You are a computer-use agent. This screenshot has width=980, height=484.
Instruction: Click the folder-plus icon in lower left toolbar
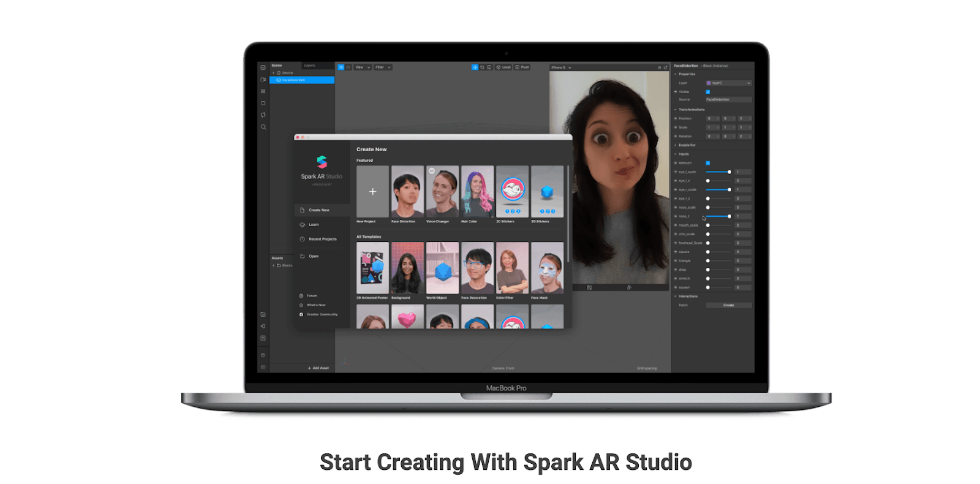coord(263,314)
